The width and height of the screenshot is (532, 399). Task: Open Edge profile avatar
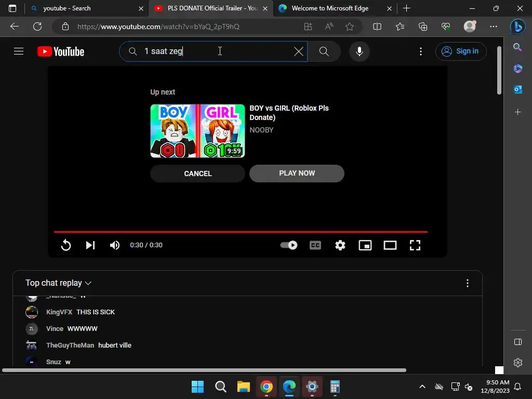pos(470,26)
